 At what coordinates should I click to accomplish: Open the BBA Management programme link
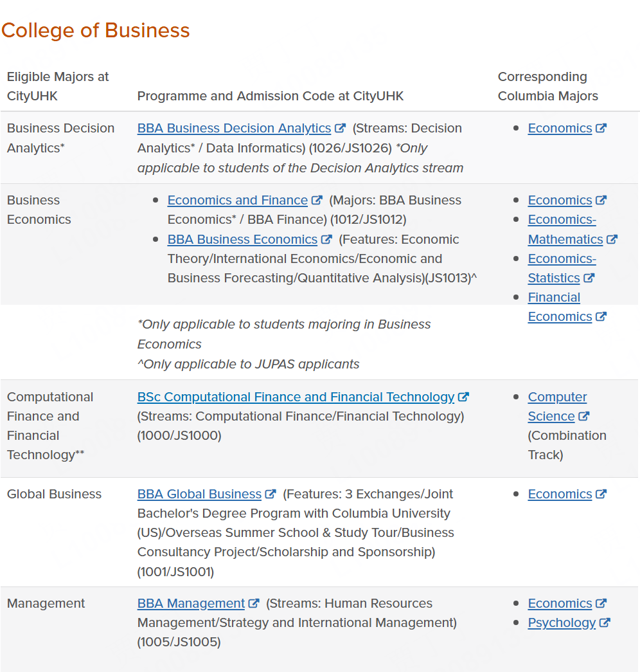(191, 603)
